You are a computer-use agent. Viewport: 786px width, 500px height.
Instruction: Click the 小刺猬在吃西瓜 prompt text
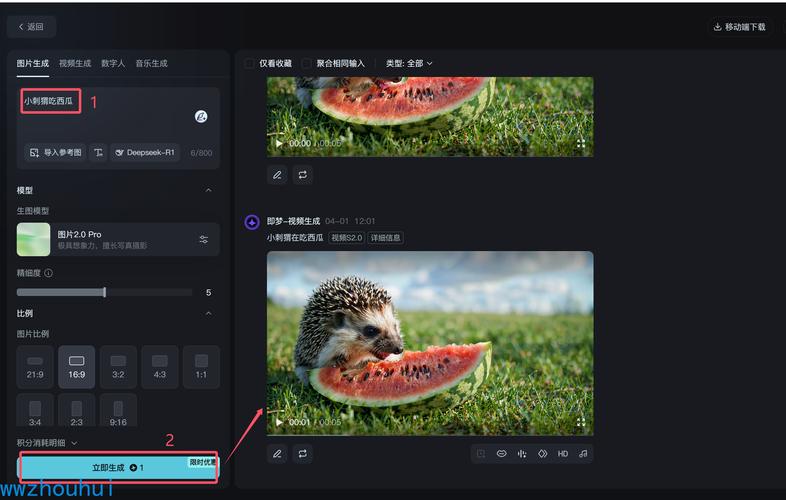(x=295, y=238)
